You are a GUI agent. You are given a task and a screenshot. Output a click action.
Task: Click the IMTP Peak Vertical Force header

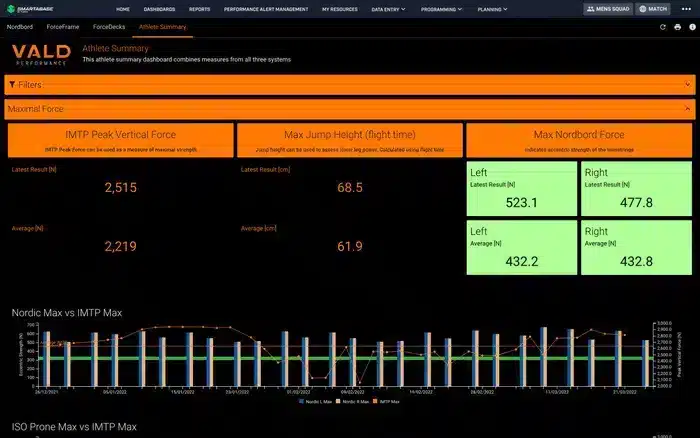click(x=121, y=140)
